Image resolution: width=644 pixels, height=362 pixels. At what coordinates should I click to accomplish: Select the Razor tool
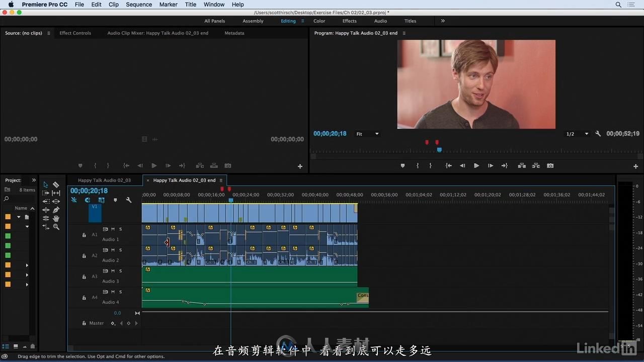point(56,185)
